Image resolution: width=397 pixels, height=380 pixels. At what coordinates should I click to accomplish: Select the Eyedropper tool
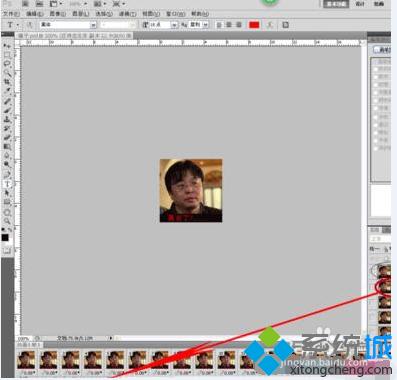coord(7,91)
